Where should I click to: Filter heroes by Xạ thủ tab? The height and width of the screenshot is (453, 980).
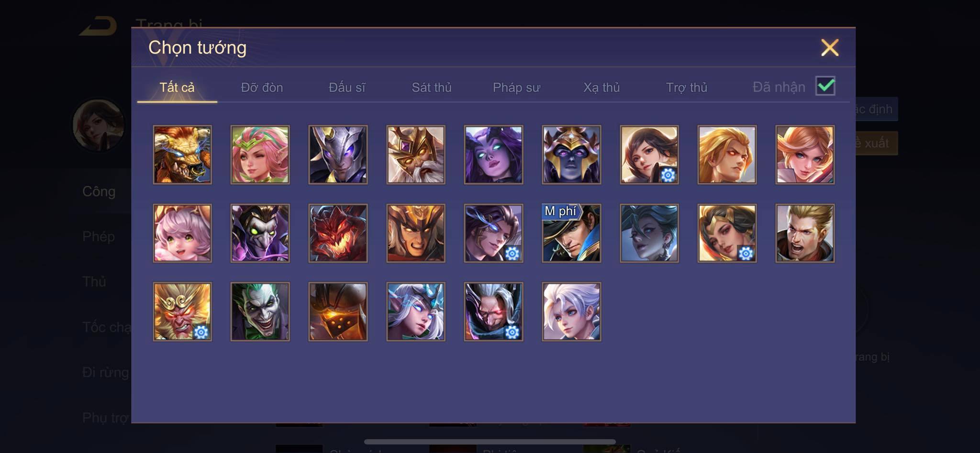pos(601,88)
